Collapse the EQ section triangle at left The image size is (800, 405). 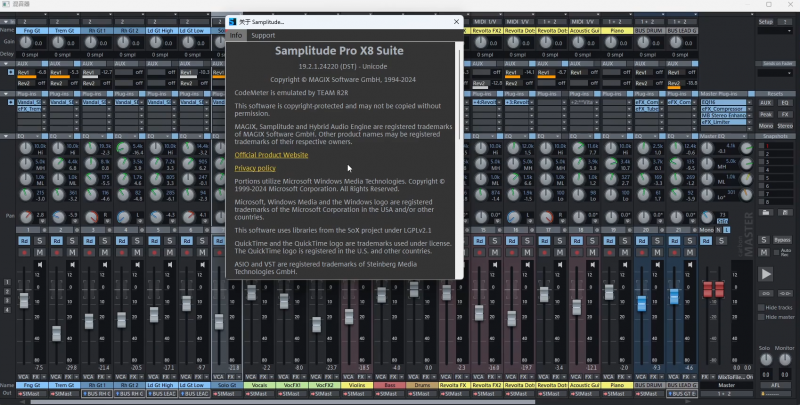click(x=6, y=136)
